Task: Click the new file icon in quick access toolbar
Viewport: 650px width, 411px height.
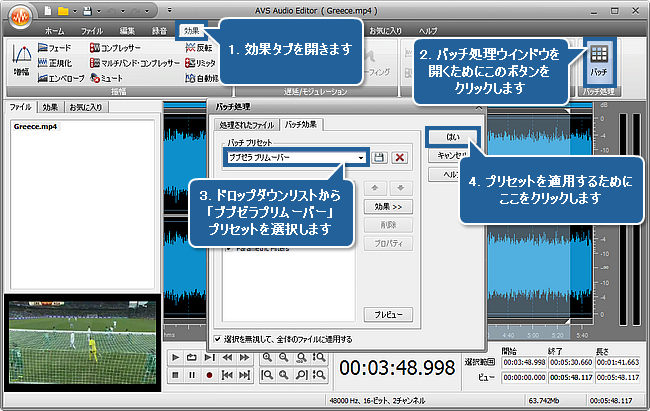Action: coord(48,11)
